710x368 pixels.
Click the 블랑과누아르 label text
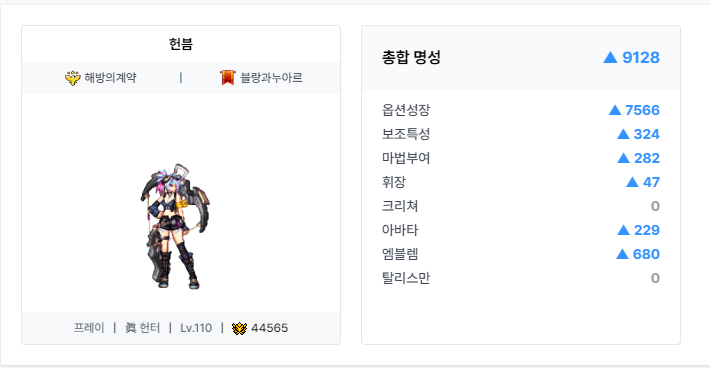pyautogui.click(x=271, y=78)
